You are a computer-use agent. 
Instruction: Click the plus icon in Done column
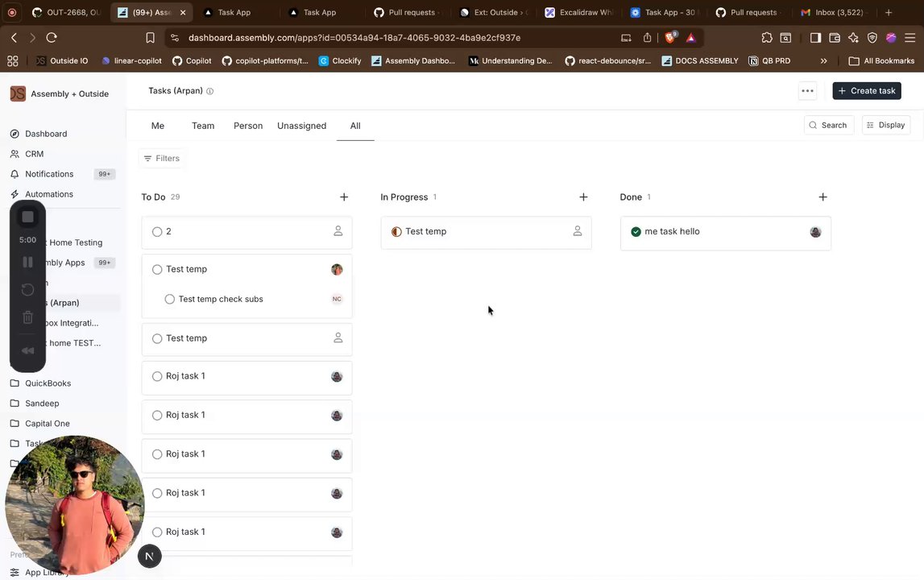(822, 197)
